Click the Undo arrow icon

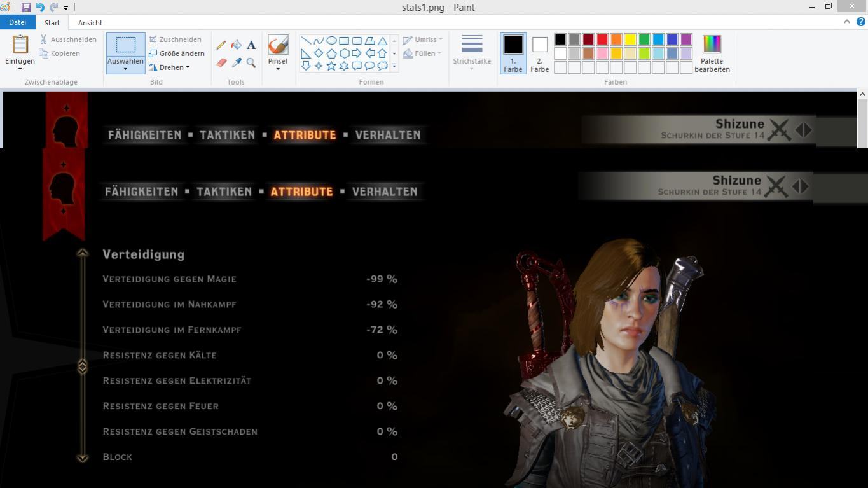[40, 8]
